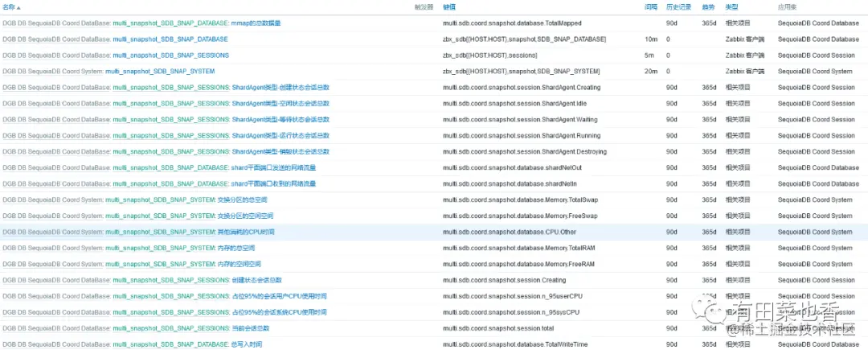The height and width of the screenshot is (350, 868).
Task: Open item shard平面端口收到的网络流量
Action: coord(273,184)
